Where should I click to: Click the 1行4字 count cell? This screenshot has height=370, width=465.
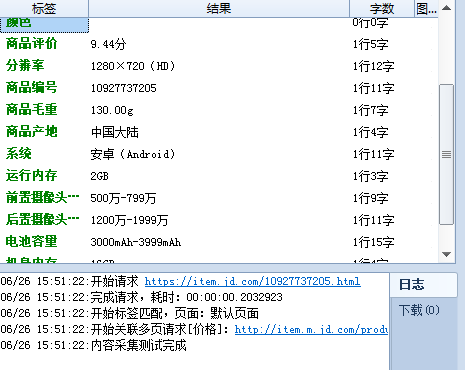coord(371,132)
